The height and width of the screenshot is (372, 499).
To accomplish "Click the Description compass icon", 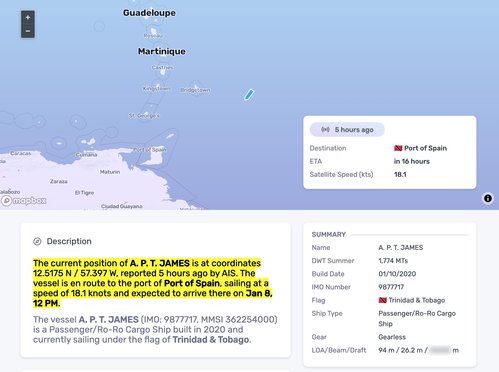I will point(37,241).
